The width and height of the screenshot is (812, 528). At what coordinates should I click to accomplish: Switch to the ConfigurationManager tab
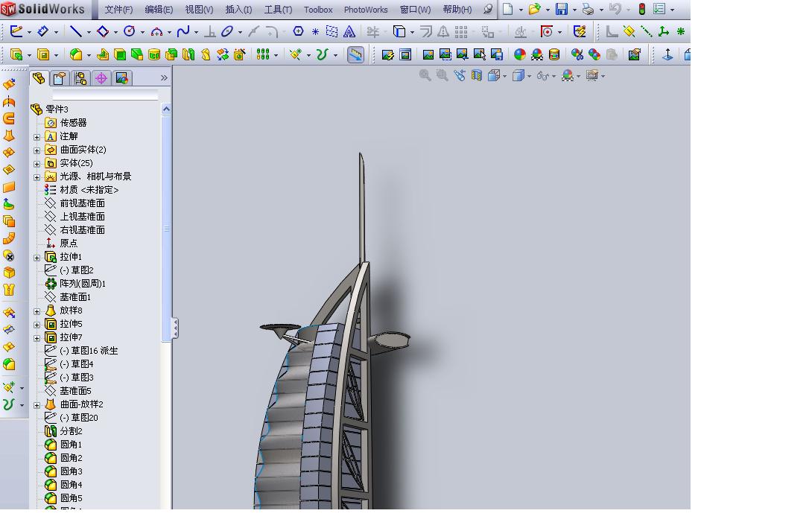point(80,78)
